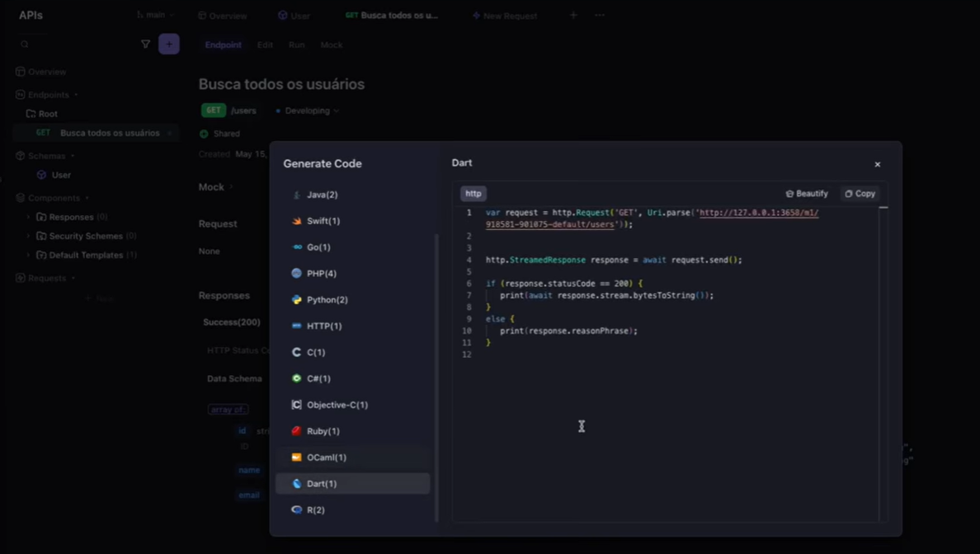Choose the C# language icon
This screenshot has width=980, height=554.
[296, 378]
